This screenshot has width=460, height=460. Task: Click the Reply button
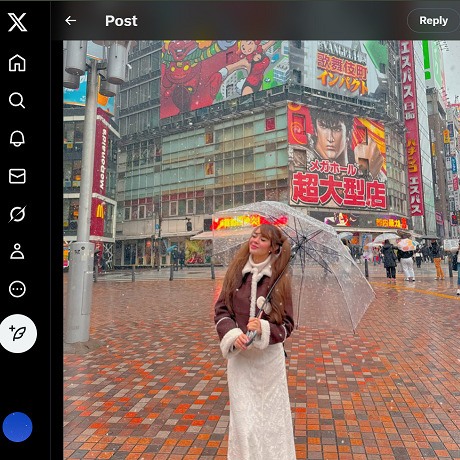tap(433, 21)
